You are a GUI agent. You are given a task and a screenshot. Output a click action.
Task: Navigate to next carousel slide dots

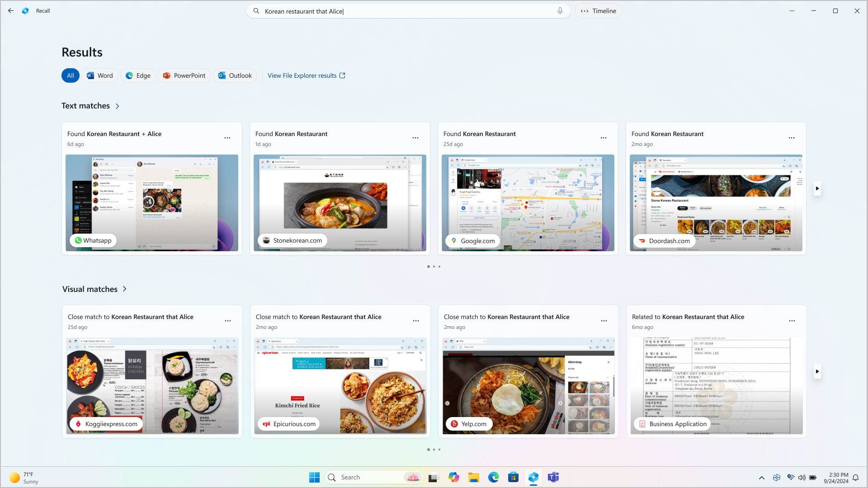(434, 266)
